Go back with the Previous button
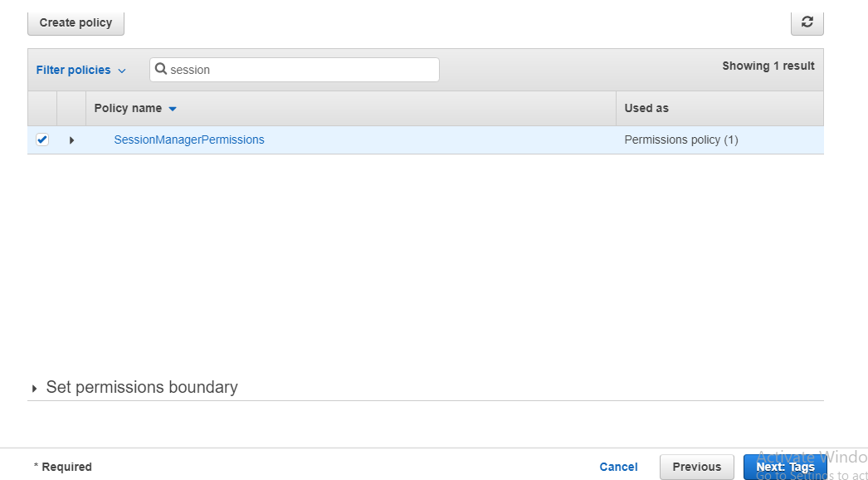Image resolution: width=868 pixels, height=480 pixels. pos(696,467)
